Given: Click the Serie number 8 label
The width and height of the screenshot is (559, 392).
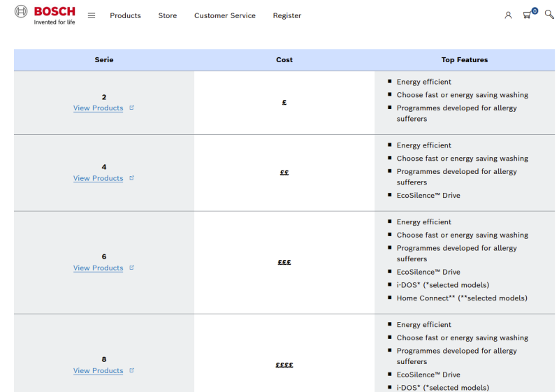Looking at the screenshot, I should [104, 359].
